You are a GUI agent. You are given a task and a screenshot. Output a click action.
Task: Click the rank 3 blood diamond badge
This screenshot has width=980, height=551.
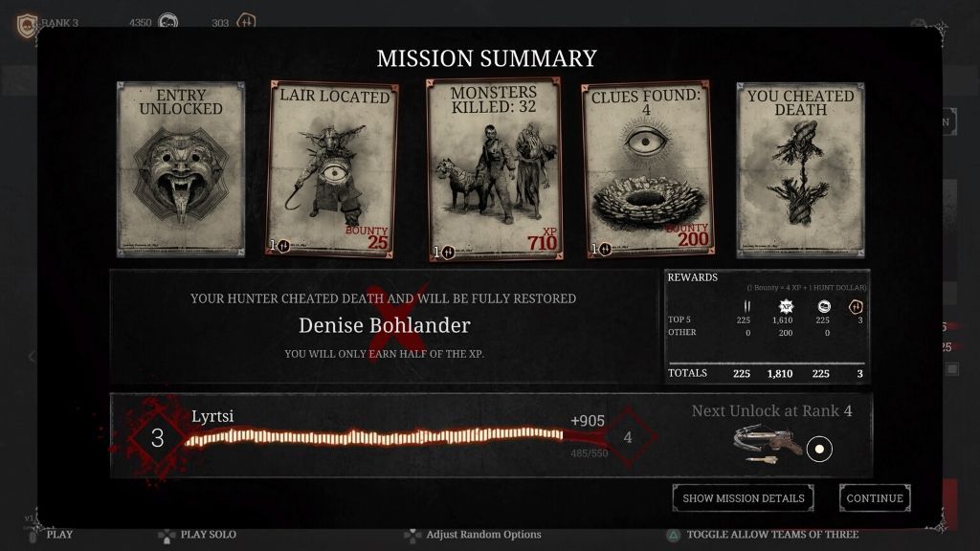pyautogui.click(x=157, y=438)
